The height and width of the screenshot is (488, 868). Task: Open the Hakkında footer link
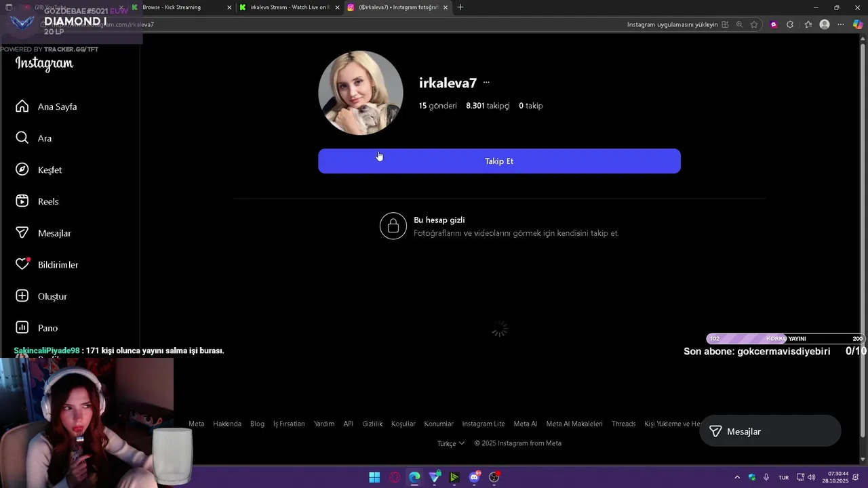[x=227, y=424]
